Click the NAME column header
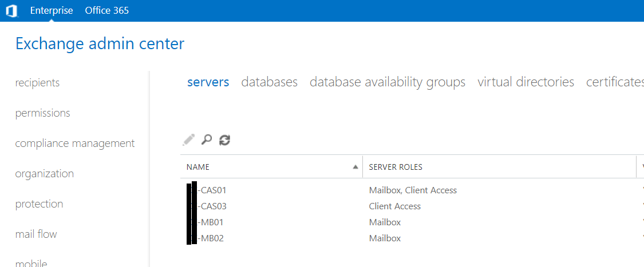Screen dimensions: 644x267 (x=271, y=167)
